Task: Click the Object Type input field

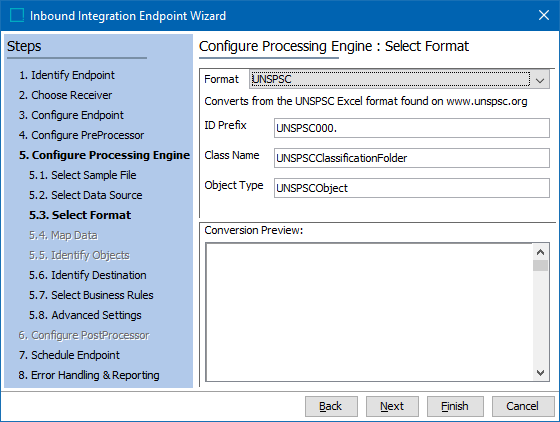Action: click(x=412, y=188)
